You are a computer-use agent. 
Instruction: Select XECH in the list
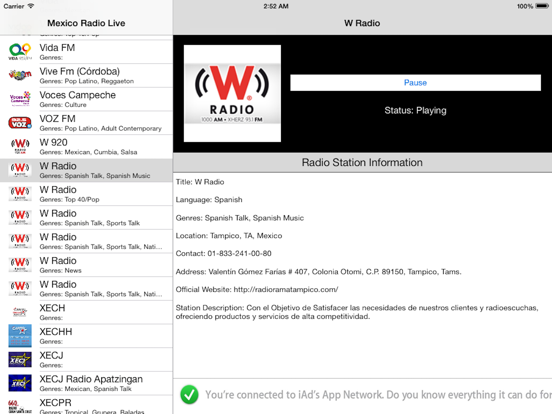tap(86, 312)
